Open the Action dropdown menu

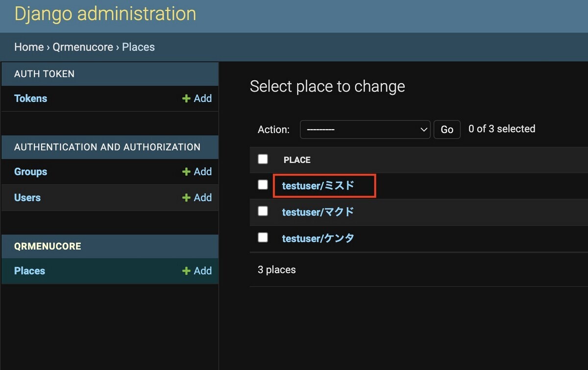tap(365, 130)
